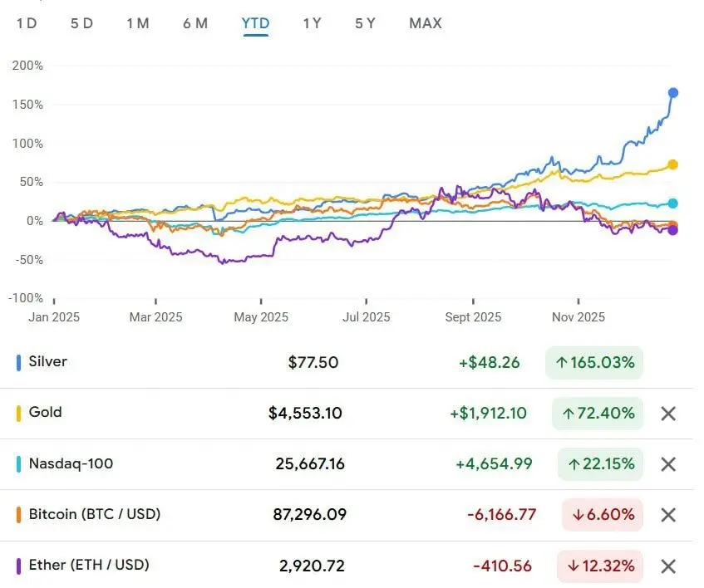This screenshot has width=704, height=588.
Task: Switch to the 1D time range
Action: tap(27, 23)
